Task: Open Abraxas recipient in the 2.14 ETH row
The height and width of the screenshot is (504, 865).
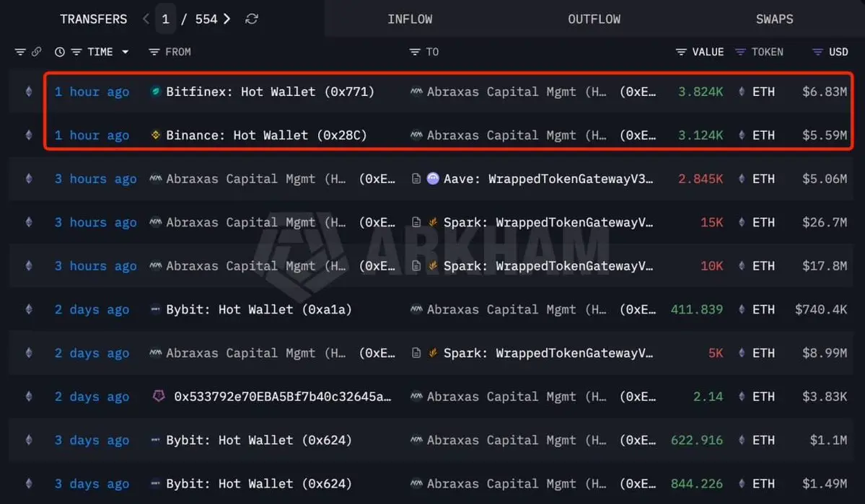Action: tap(541, 397)
